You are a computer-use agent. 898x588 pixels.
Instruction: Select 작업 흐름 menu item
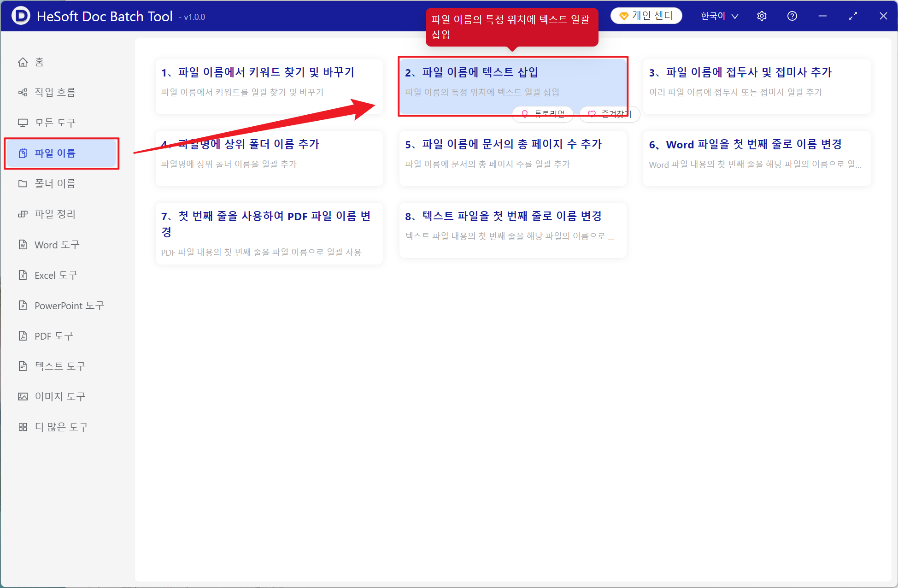point(61,92)
